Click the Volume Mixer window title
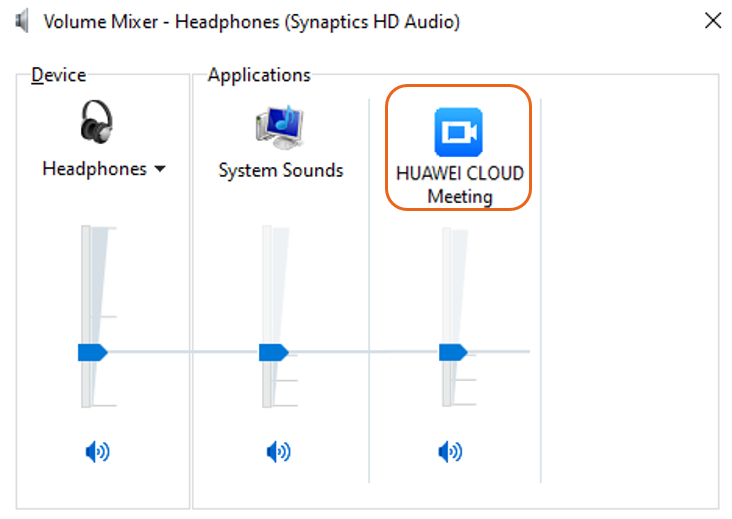 click(x=252, y=22)
